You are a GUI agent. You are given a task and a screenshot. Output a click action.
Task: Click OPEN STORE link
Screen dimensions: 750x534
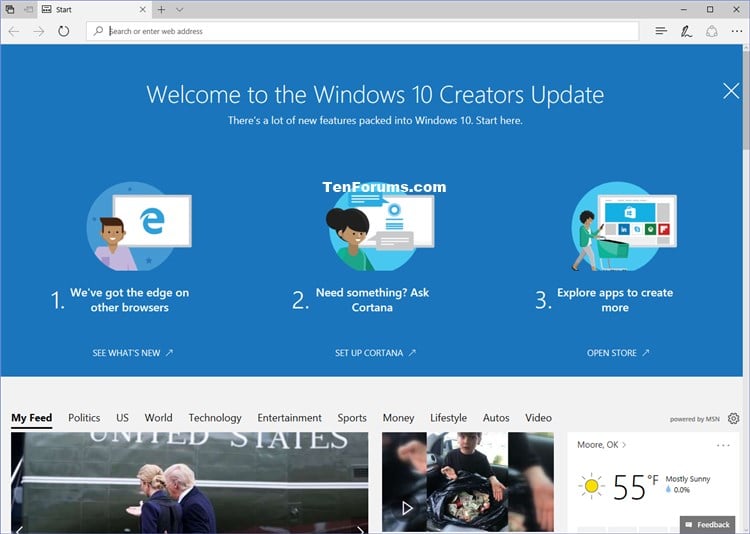618,353
